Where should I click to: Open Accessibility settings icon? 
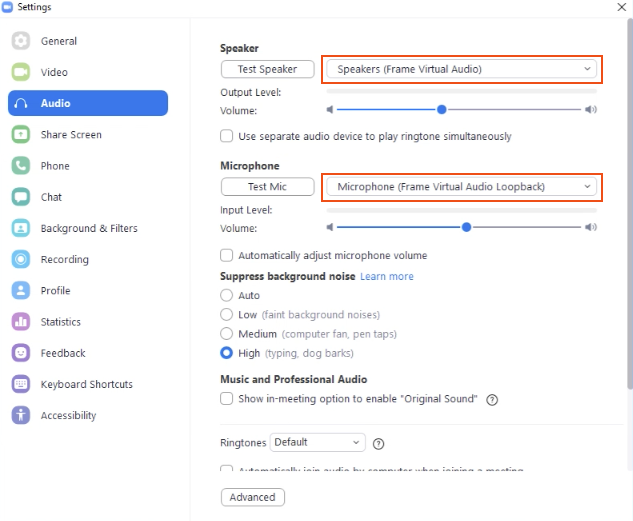coord(21,416)
